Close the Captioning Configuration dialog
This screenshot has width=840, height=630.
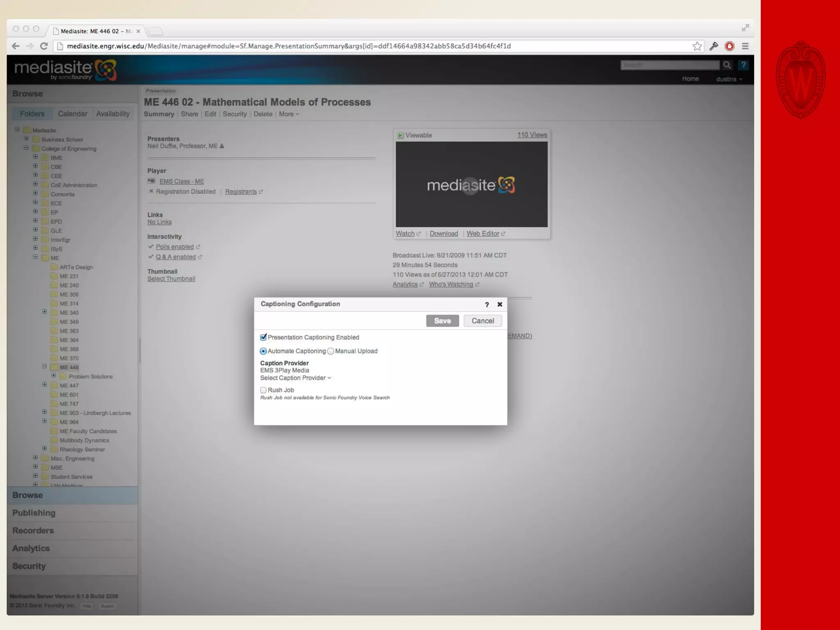pyautogui.click(x=500, y=304)
